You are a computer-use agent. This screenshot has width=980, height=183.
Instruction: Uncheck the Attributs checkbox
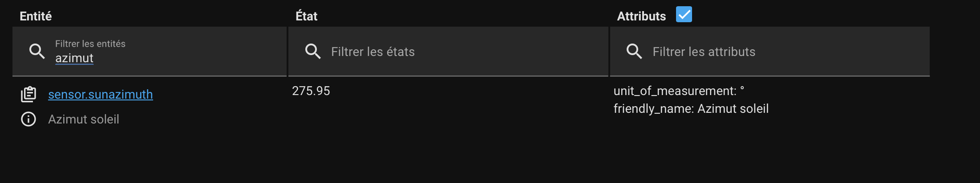point(684,14)
